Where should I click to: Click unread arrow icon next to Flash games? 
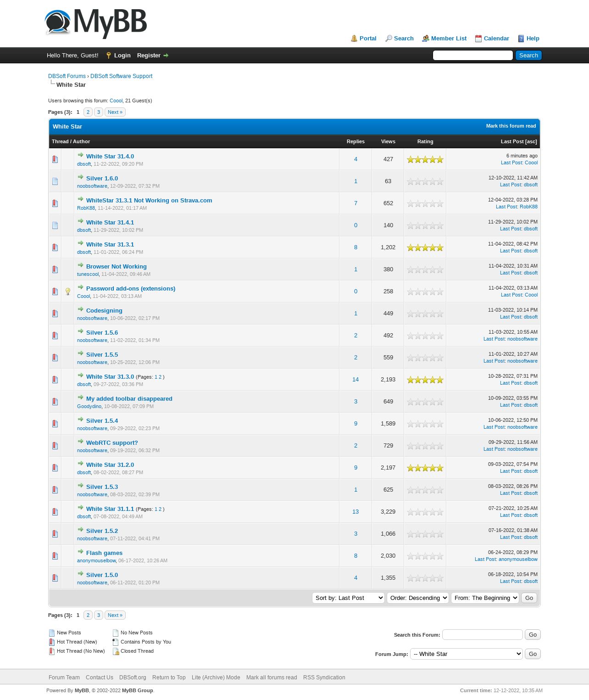tap(81, 552)
